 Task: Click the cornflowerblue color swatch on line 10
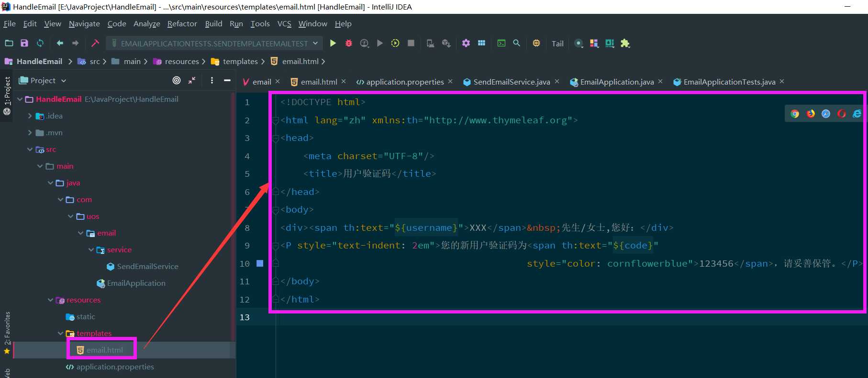260,263
